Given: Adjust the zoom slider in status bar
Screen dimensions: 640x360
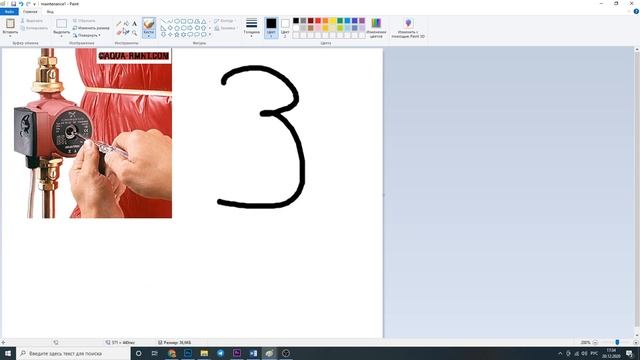Looking at the screenshot, I should coord(617,342).
